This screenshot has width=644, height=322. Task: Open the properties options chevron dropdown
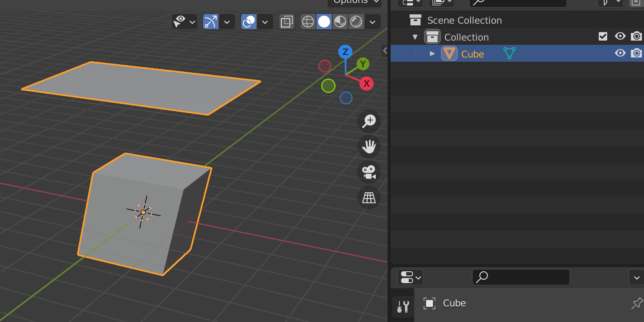coord(636,278)
